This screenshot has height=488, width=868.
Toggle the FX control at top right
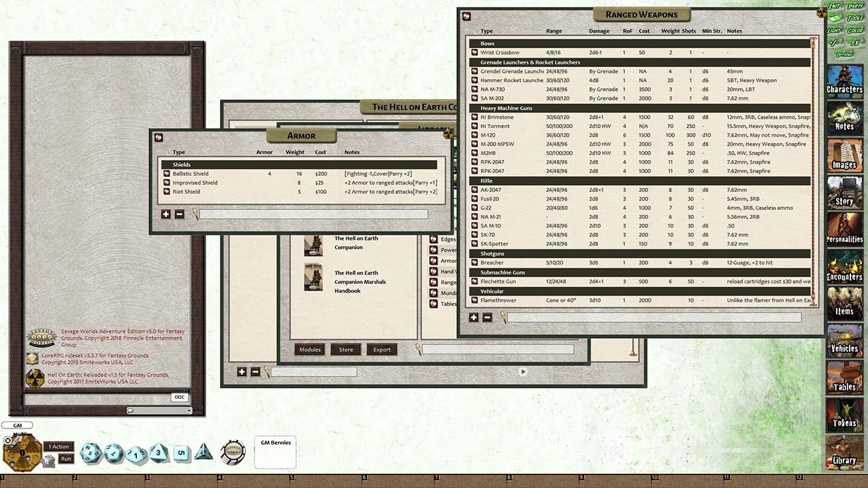point(855,42)
